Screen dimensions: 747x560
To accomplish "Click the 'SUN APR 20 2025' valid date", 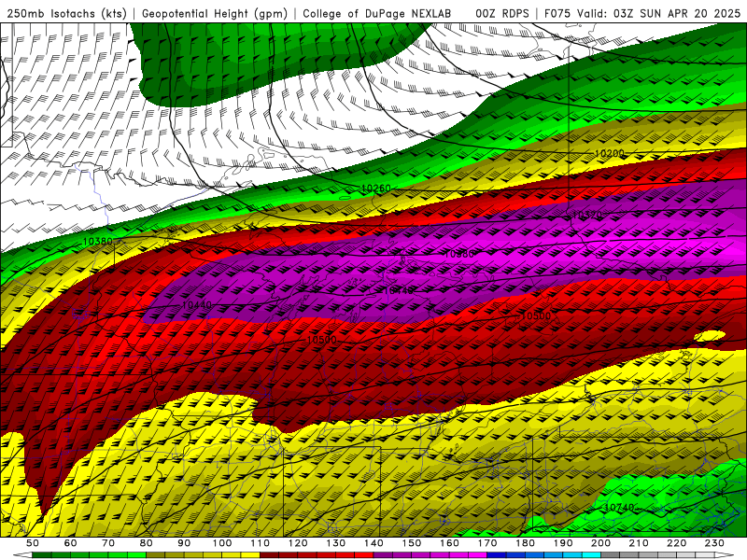I will 692,14.
